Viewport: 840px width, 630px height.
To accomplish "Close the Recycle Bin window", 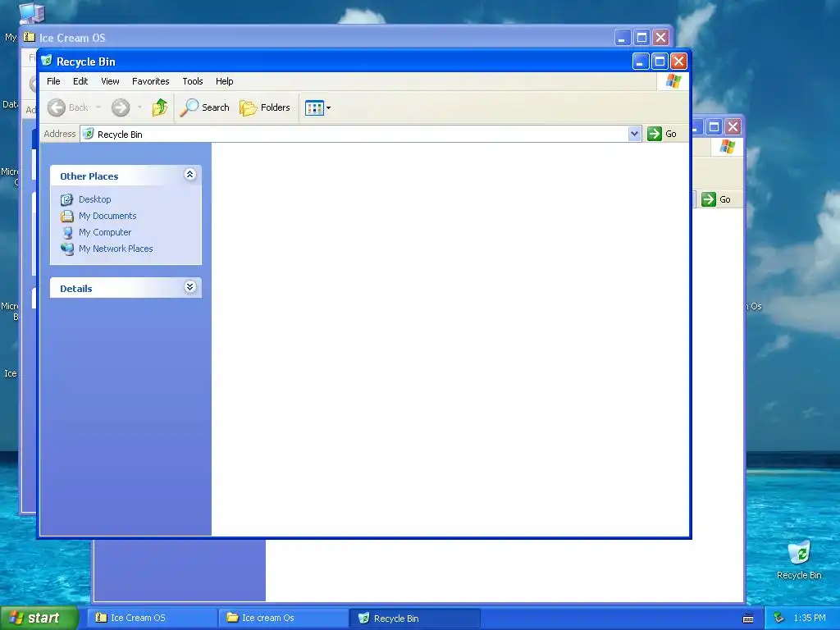I will click(x=678, y=62).
